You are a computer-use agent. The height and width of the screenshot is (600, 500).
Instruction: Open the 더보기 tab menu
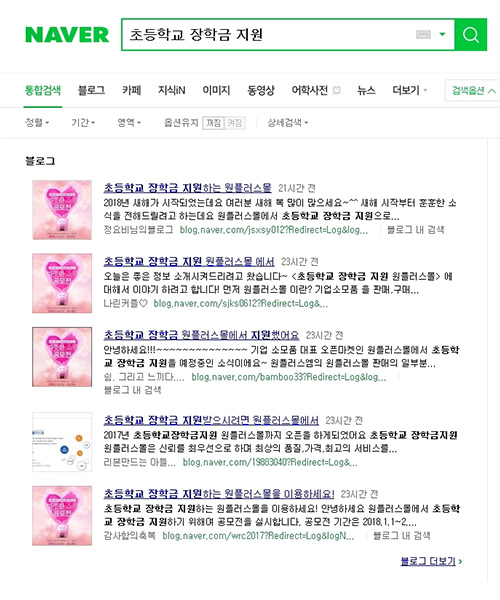pyautogui.click(x=410, y=90)
